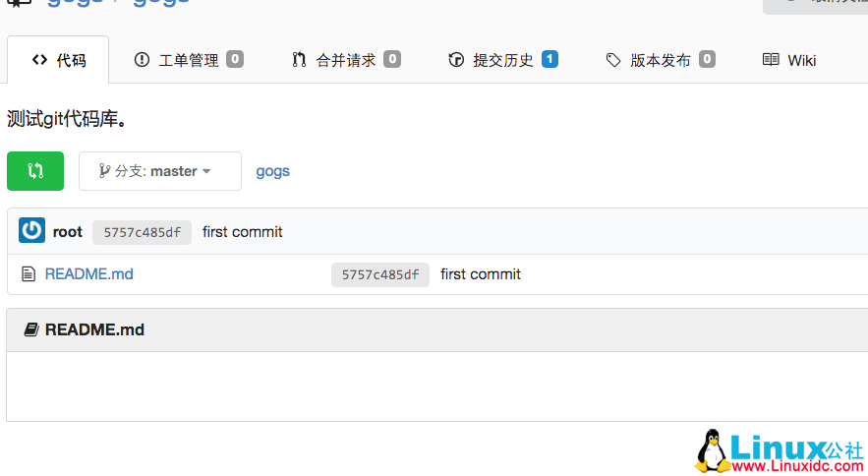Click the green compare/pull request button

(x=35, y=171)
